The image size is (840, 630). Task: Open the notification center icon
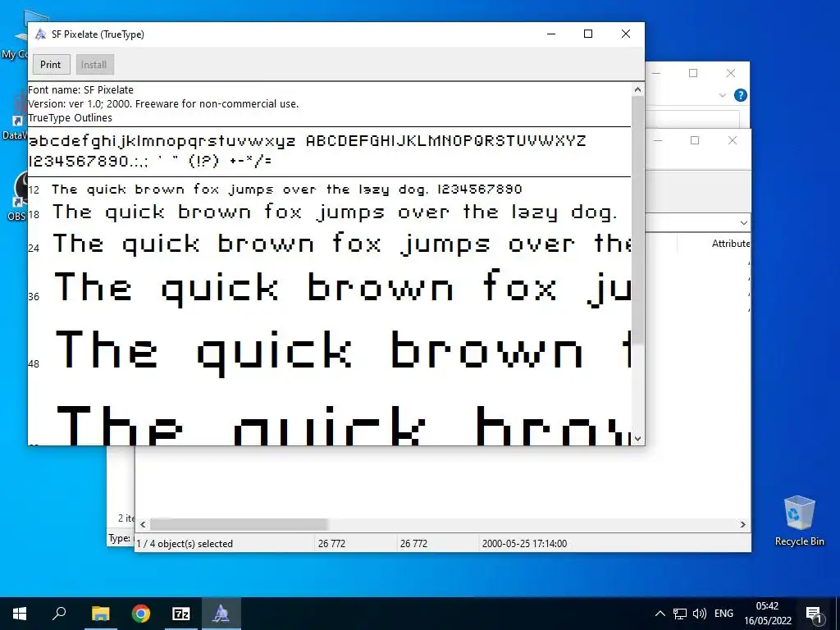coord(814,614)
